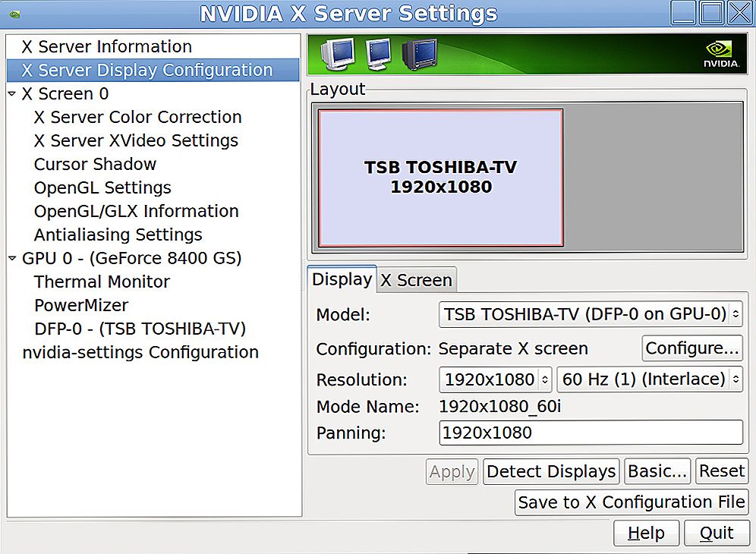Open Cursor Shadow settings

pyautogui.click(x=95, y=165)
